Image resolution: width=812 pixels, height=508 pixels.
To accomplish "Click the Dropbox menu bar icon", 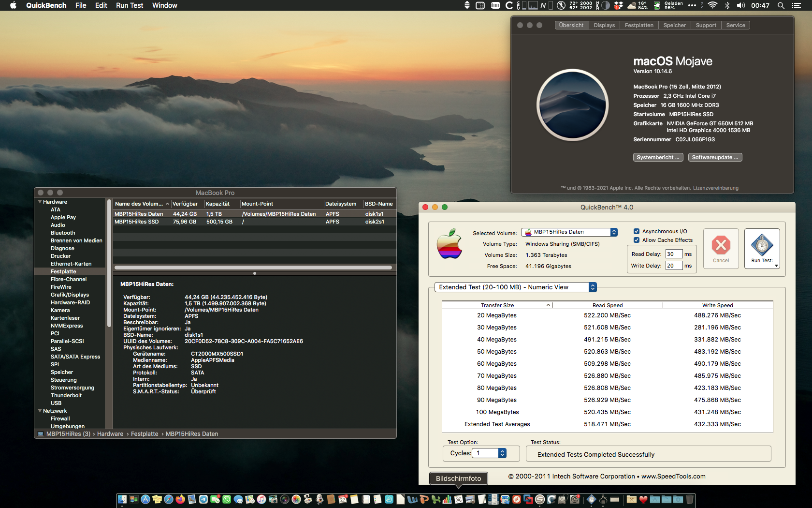I will point(618,5).
